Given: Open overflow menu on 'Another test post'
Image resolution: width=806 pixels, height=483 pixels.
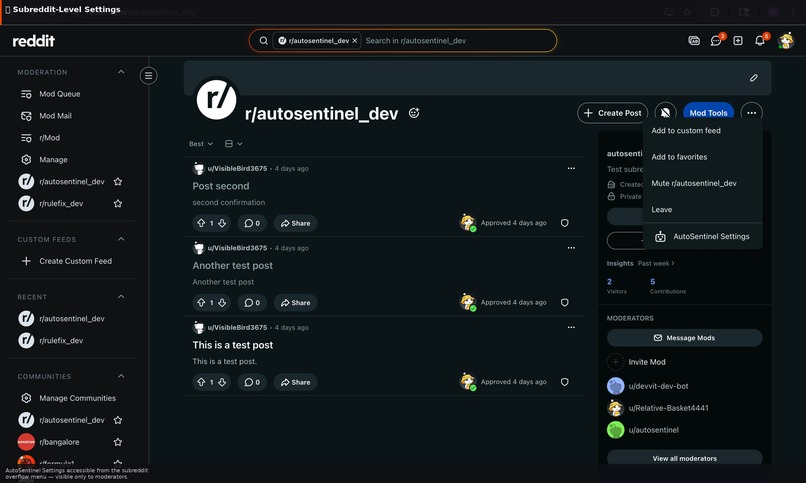Looking at the screenshot, I should coord(571,248).
